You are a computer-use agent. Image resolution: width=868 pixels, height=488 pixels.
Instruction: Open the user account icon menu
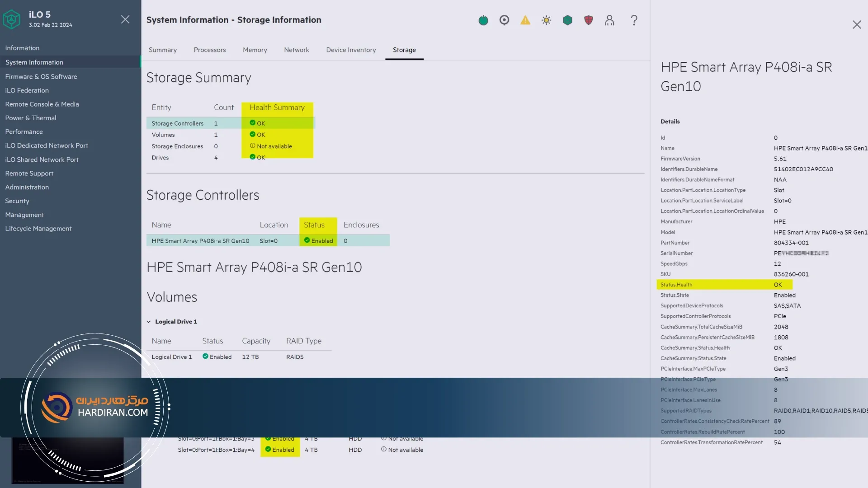[x=609, y=20]
